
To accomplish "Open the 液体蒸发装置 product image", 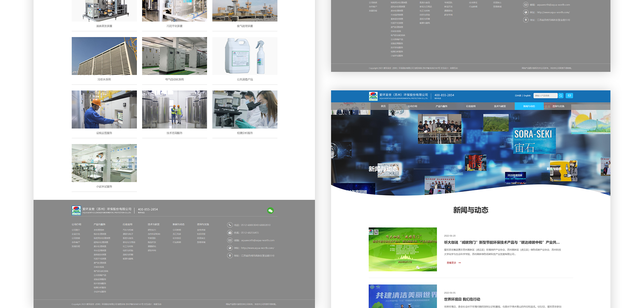I will pyautogui.click(x=104, y=11).
